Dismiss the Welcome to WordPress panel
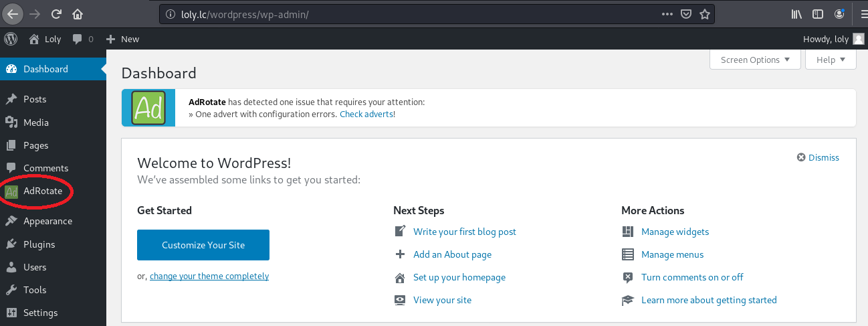This screenshot has width=868, height=326. coord(818,157)
